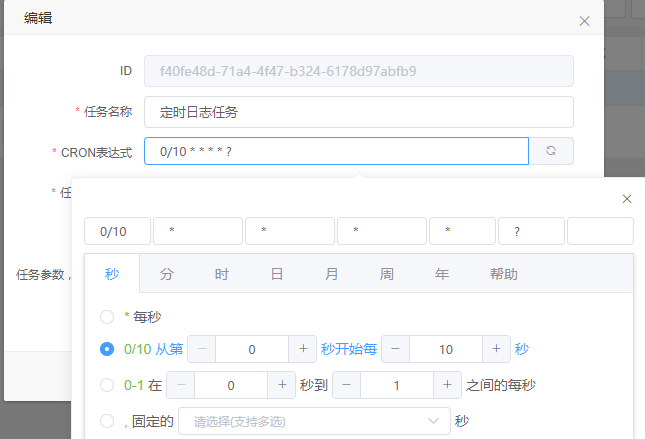The width and height of the screenshot is (645, 439).
Task: Open the '帮助' help tab
Action: click(504, 273)
